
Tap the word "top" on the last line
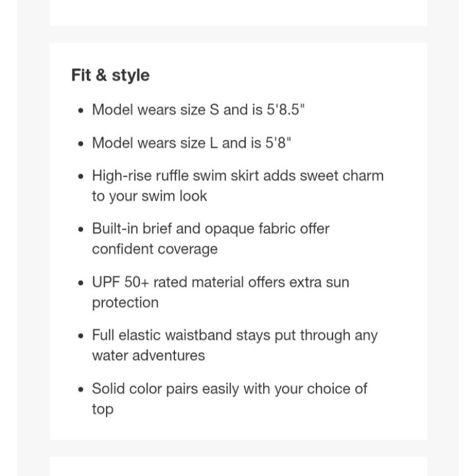coord(102,409)
